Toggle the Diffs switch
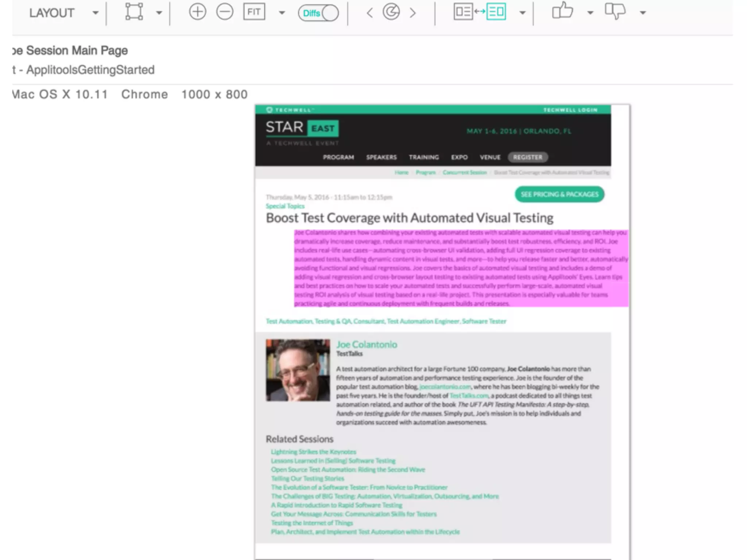The height and width of the screenshot is (560, 747). click(318, 13)
